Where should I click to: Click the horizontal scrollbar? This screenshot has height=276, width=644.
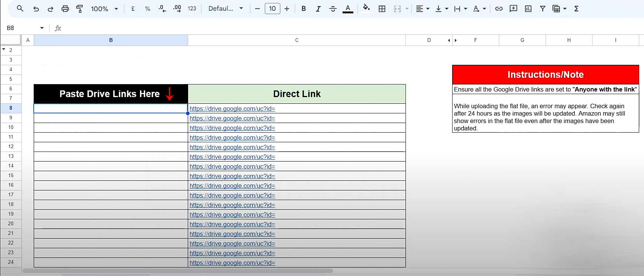pyautogui.click(x=178, y=271)
